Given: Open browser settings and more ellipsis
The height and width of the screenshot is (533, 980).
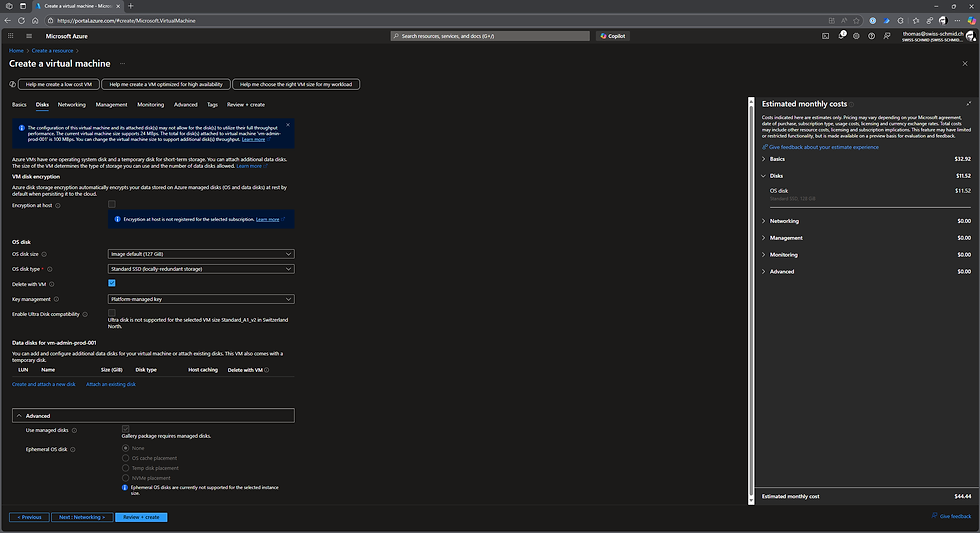Looking at the screenshot, I should coord(957,21).
